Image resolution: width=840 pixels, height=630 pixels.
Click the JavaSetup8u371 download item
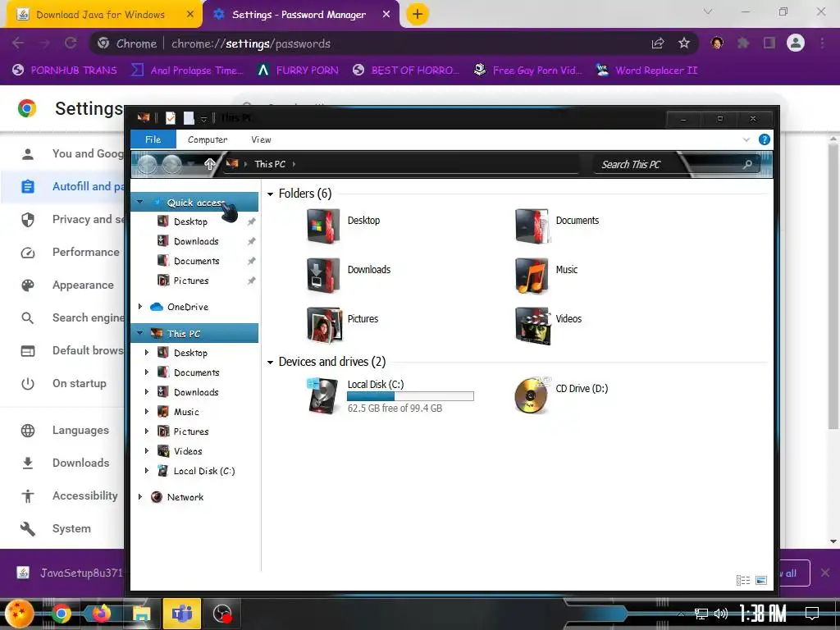[x=70, y=573]
